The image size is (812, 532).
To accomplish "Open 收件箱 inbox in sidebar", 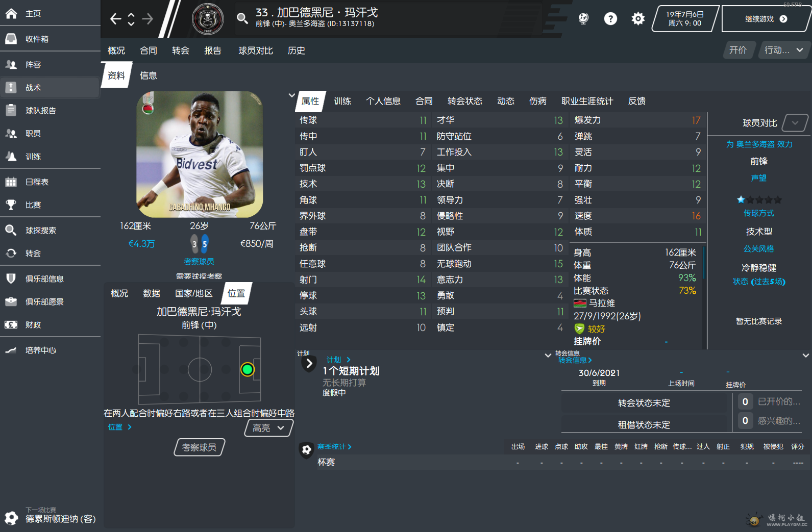I will (50, 39).
